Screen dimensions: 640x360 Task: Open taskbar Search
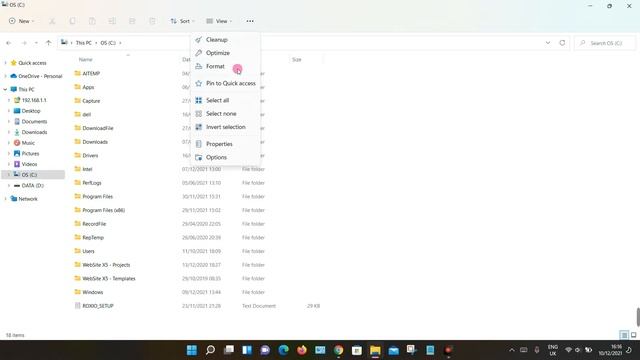tap(210, 350)
